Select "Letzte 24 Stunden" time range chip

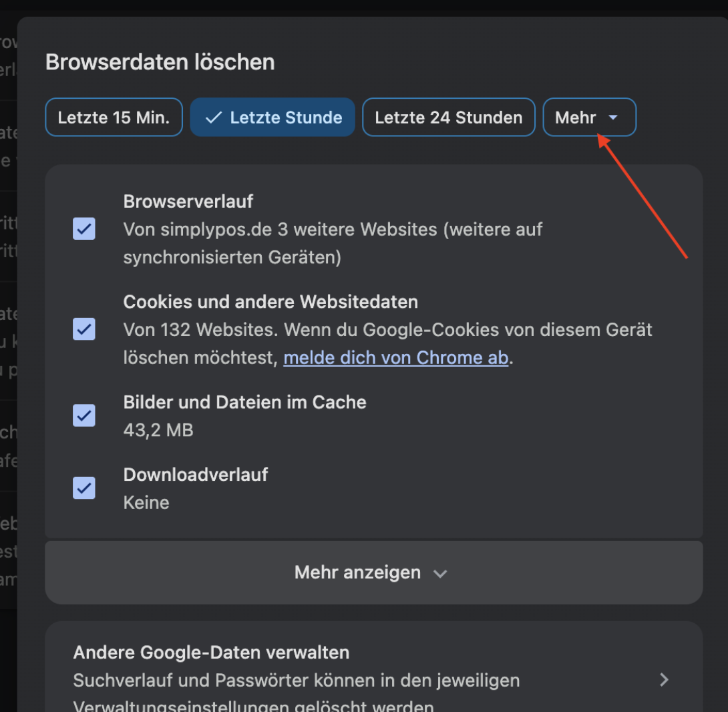click(448, 118)
